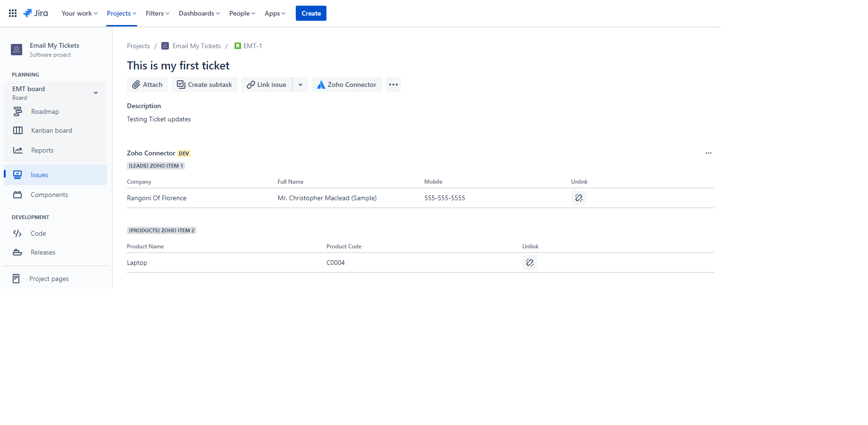This screenshot has height=425, width=868.
Task: Open the Apps dropdown
Action: 275,13
